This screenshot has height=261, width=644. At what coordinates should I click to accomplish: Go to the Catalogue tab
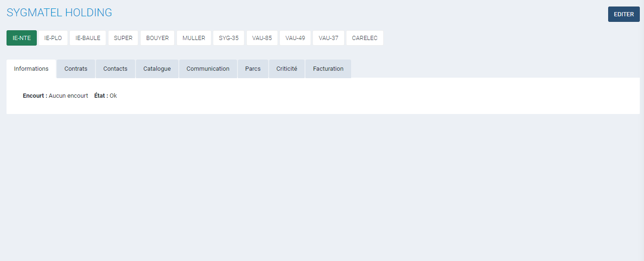157,69
